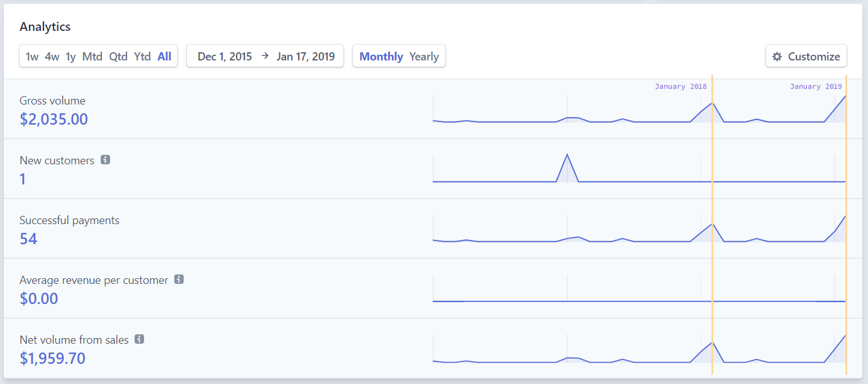Choose the Qtd range option

coord(118,57)
